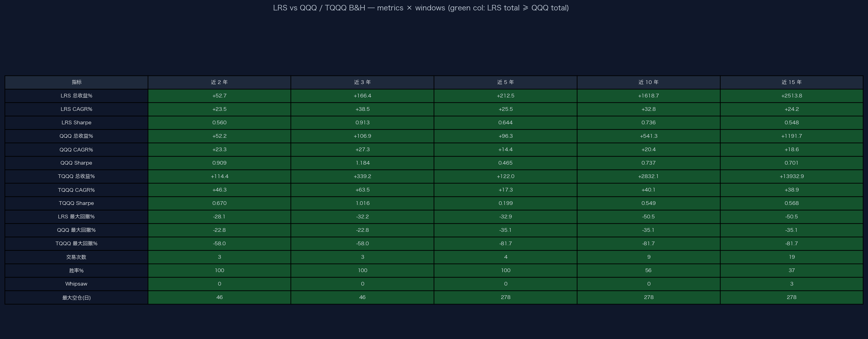Click the 近 2 年 column header

pos(219,82)
